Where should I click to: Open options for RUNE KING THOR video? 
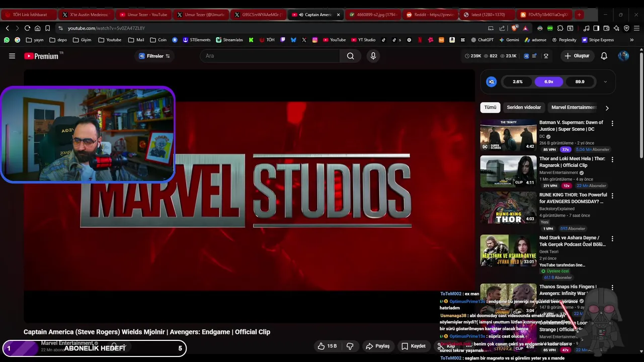pos(612,196)
